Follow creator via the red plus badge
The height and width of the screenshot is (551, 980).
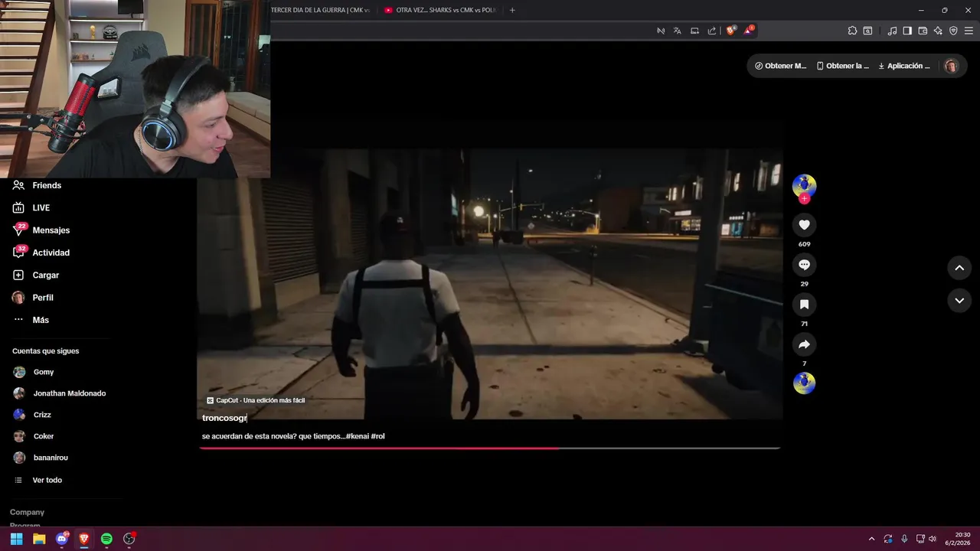click(x=804, y=199)
